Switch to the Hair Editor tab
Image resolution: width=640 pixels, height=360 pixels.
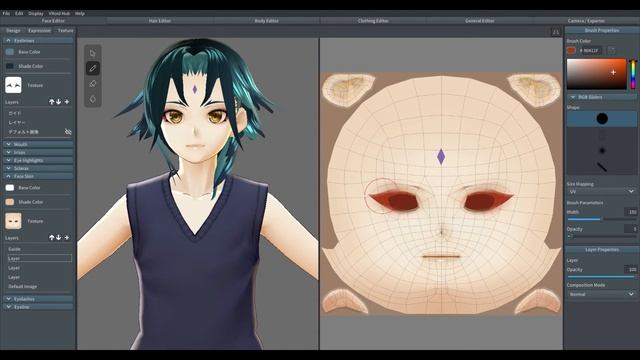[160, 20]
